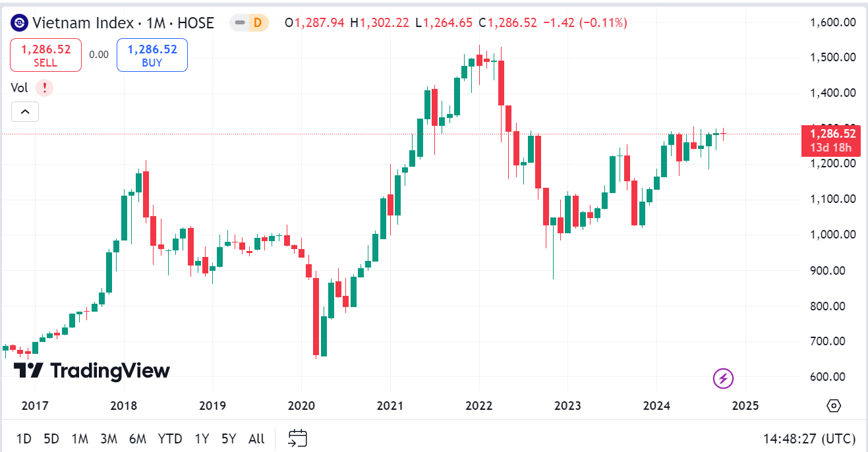Click the SELL 1,286.52 button
Viewport: 868px width, 452px height.
tap(45, 55)
